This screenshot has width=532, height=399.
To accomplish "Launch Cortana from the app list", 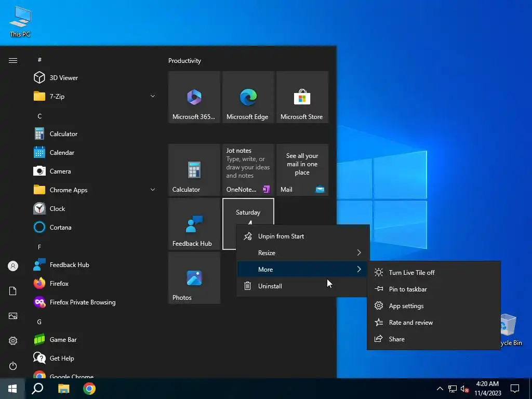I will pyautogui.click(x=95, y=227).
